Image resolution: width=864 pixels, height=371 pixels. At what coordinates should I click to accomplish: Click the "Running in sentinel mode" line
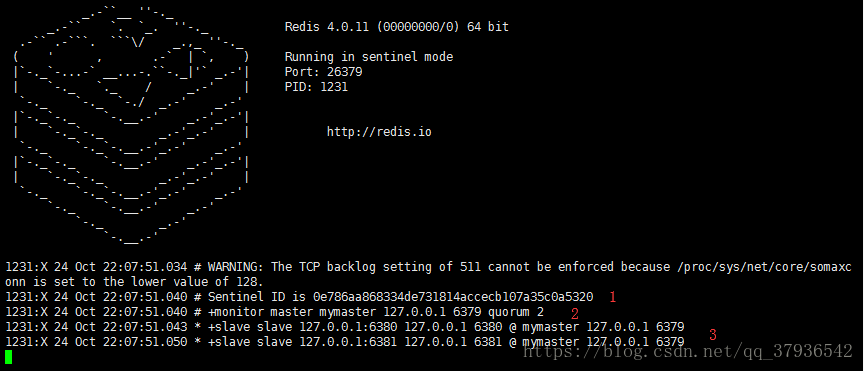[x=369, y=57]
